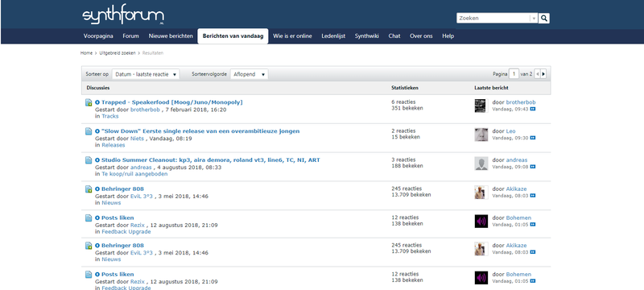Click the Statistieken column header
Viewport: 644px width, 290px height.
[405, 88]
